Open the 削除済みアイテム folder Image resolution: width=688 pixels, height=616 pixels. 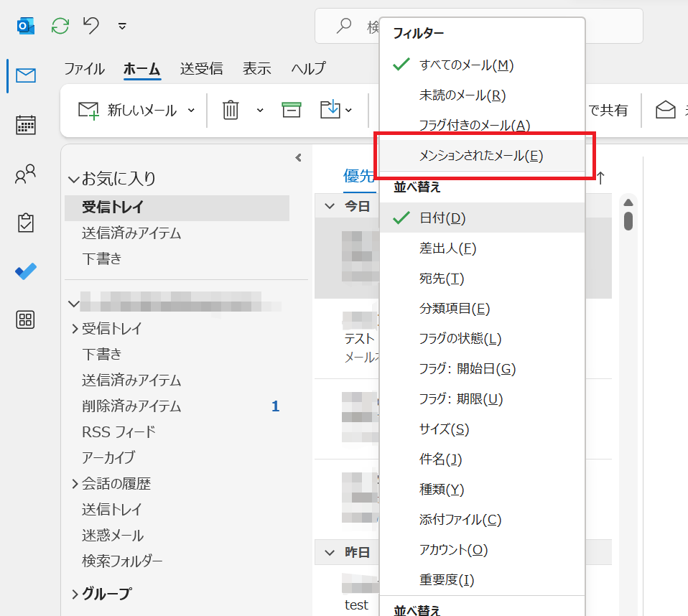131,406
